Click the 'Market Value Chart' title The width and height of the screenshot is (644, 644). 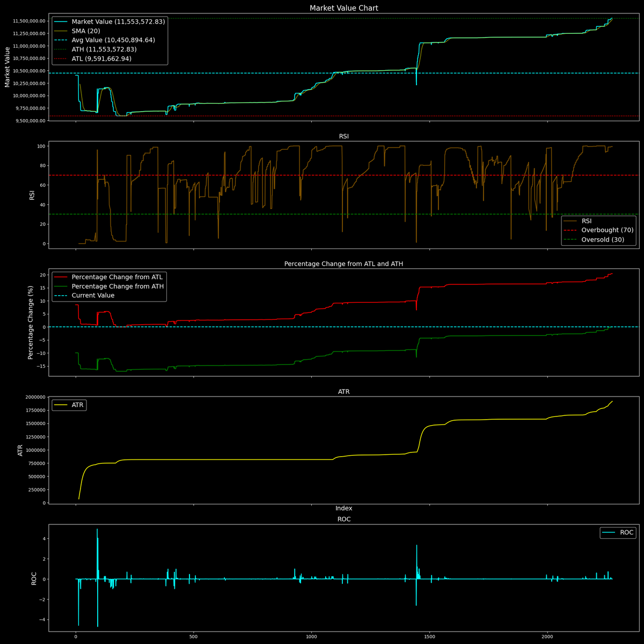click(343, 8)
